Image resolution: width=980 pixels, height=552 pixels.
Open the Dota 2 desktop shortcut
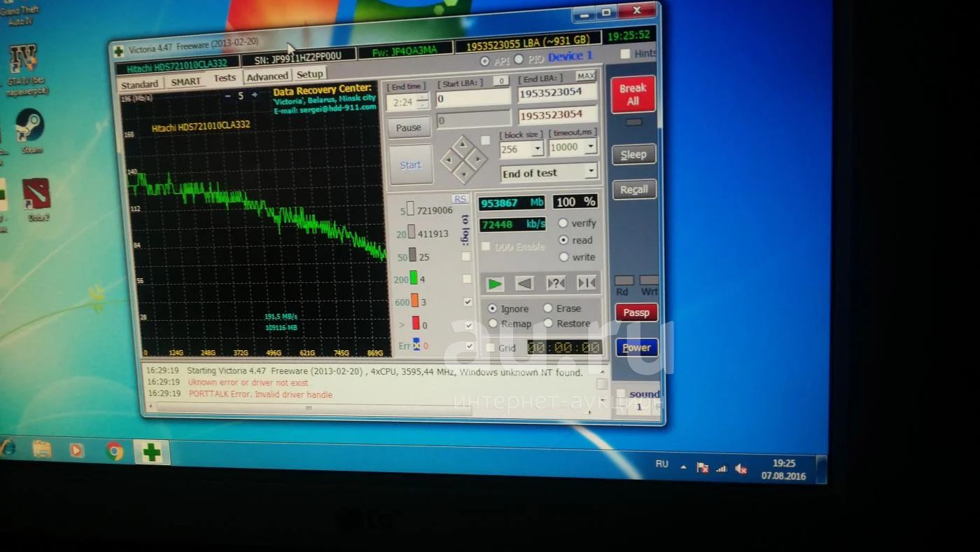click(x=36, y=200)
